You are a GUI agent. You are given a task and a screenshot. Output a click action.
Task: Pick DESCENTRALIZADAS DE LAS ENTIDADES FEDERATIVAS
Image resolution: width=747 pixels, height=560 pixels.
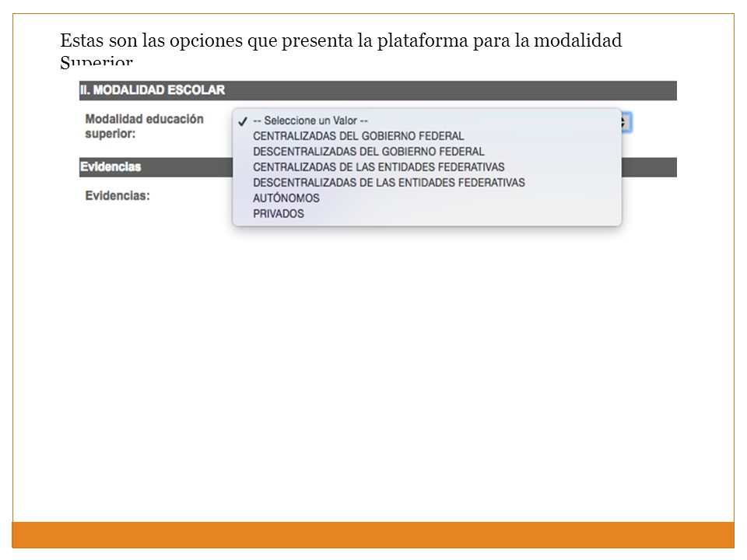427,182
